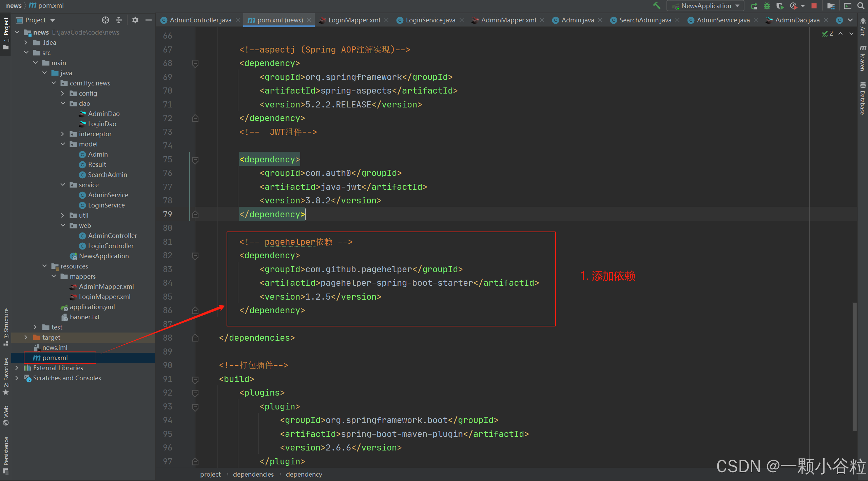Screen dimensions: 868x481
Task: Open application.yml in the project tree
Action: [x=92, y=307]
